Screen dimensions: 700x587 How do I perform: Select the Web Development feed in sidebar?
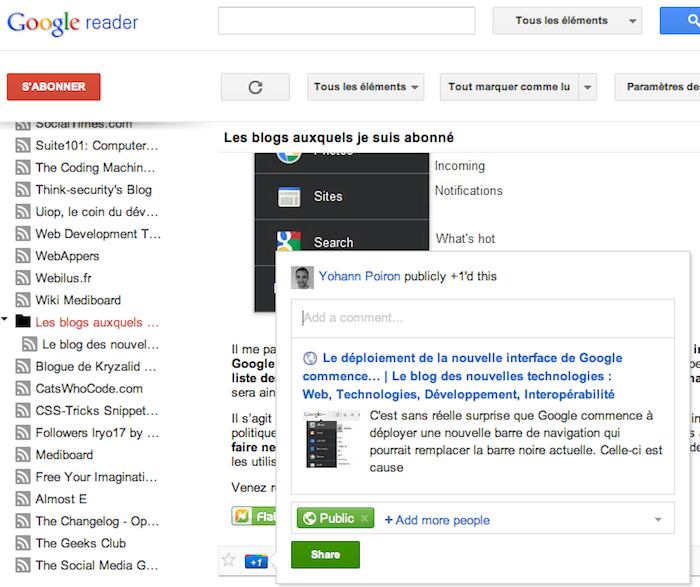(98, 234)
